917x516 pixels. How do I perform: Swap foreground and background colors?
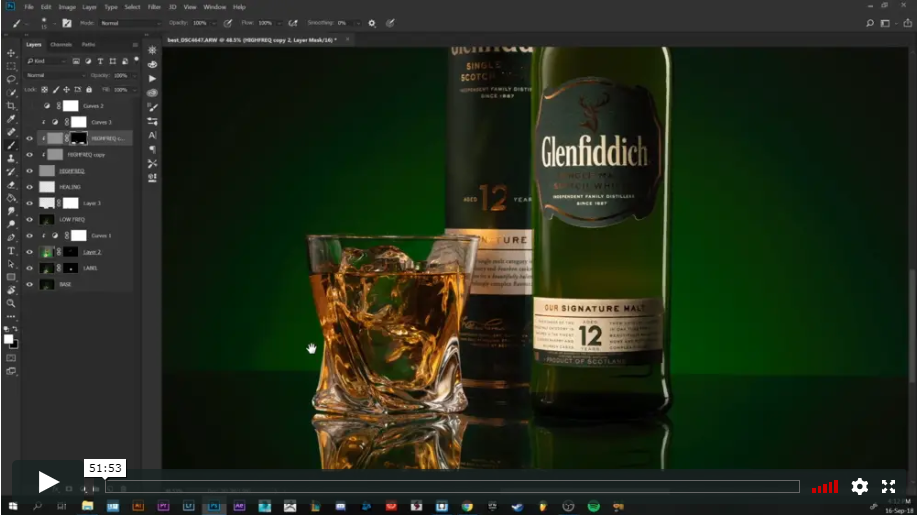tap(15, 329)
